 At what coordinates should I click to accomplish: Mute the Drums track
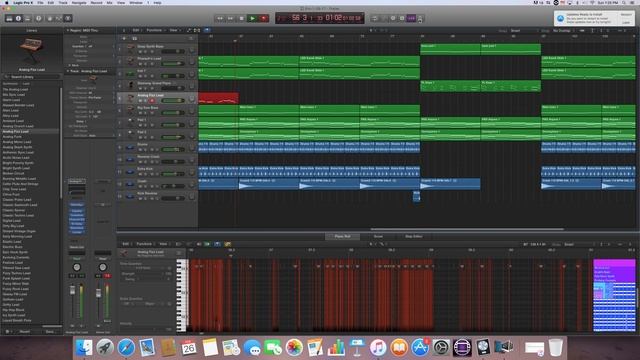(140, 150)
